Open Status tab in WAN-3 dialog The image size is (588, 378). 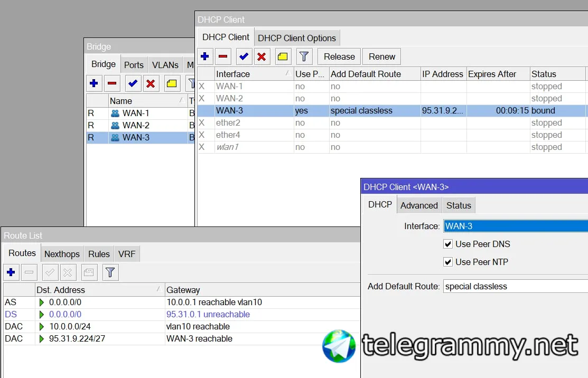pyautogui.click(x=459, y=206)
